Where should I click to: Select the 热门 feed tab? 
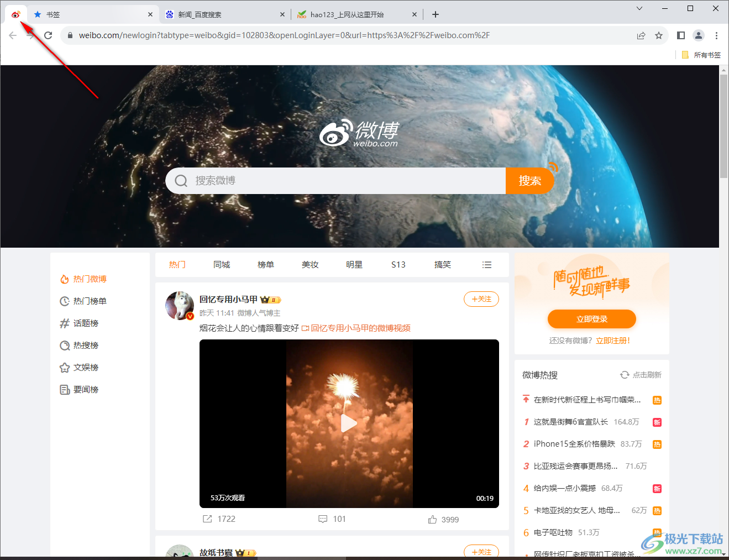coord(177,265)
